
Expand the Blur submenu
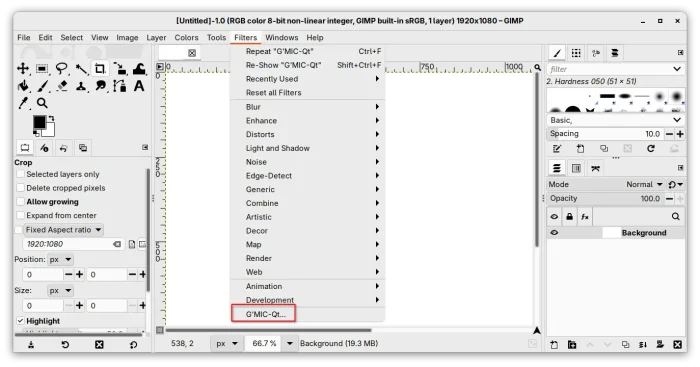coord(307,107)
